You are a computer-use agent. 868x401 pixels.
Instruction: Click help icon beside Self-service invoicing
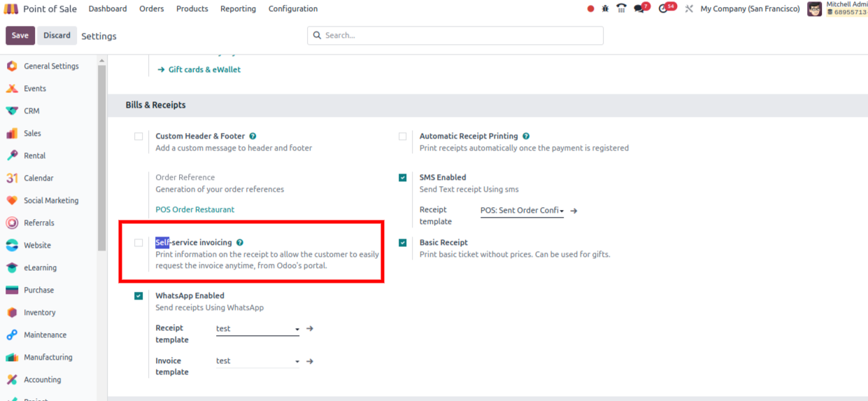pos(240,243)
